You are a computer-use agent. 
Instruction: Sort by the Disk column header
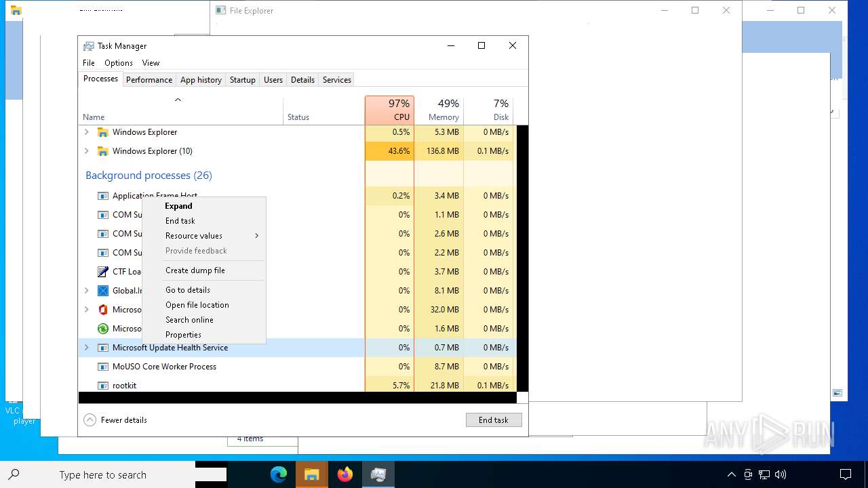point(488,110)
